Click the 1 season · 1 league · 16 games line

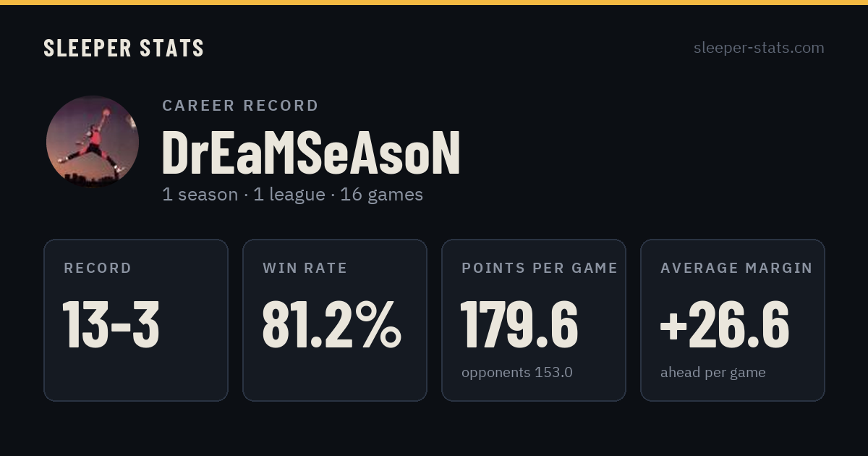pos(292,195)
